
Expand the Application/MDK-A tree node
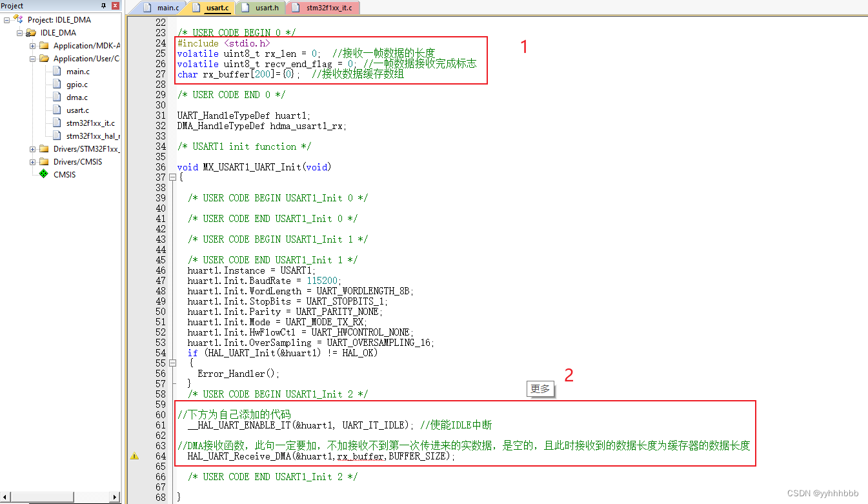point(32,45)
